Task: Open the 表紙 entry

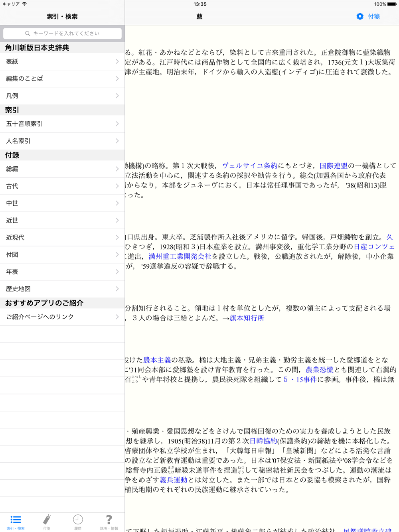Action: pyautogui.click(x=62, y=61)
